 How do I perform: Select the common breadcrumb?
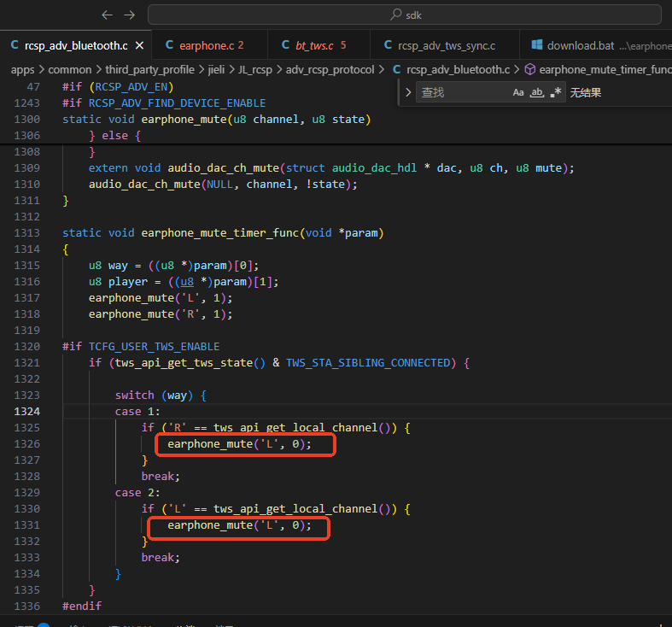point(69,69)
